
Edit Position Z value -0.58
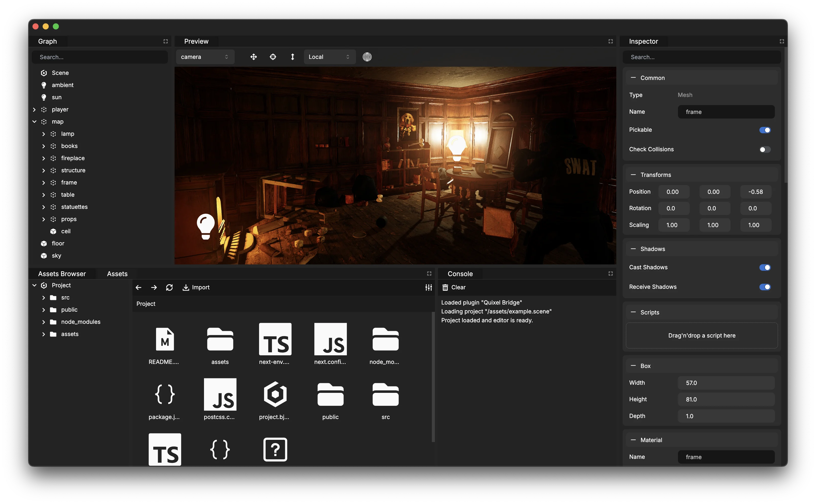(x=756, y=192)
